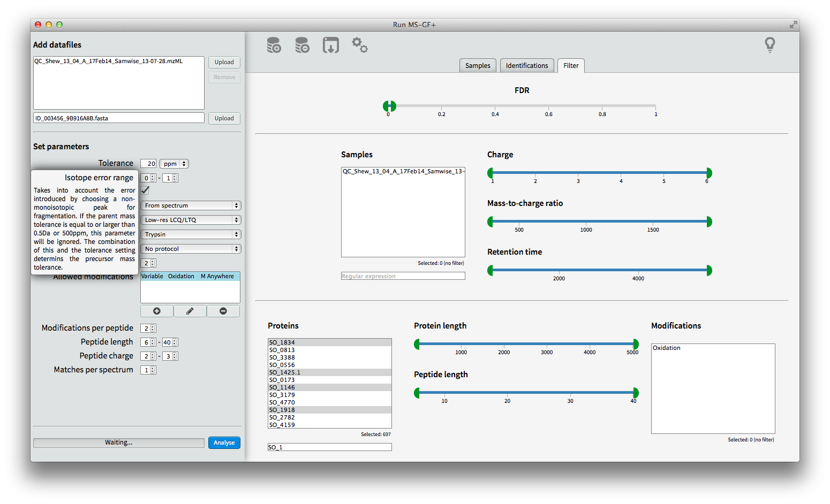Viewport: 830px width, 504px height.
Task: Select protein SO_0813
Action: tap(330, 350)
